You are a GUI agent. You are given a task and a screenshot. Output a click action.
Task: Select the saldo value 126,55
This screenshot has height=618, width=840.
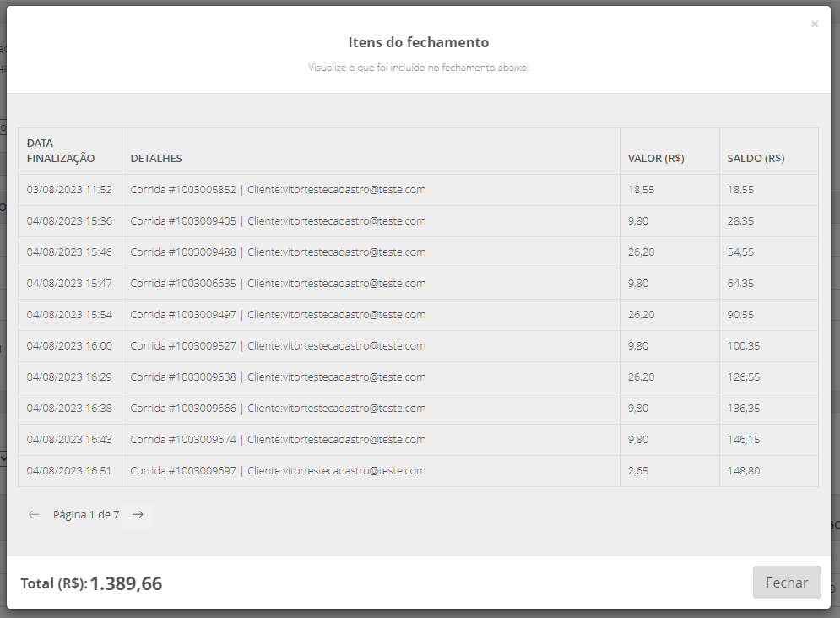click(x=744, y=377)
